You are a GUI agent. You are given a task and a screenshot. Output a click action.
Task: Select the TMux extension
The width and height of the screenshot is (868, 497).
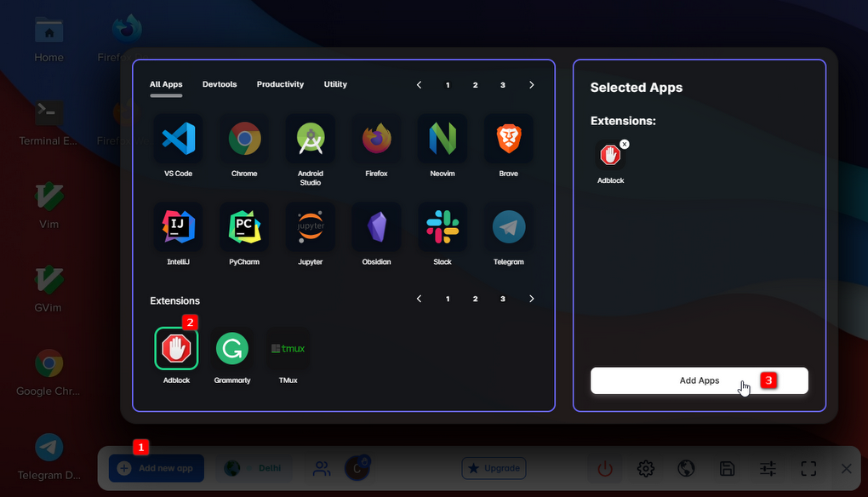pos(288,349)
